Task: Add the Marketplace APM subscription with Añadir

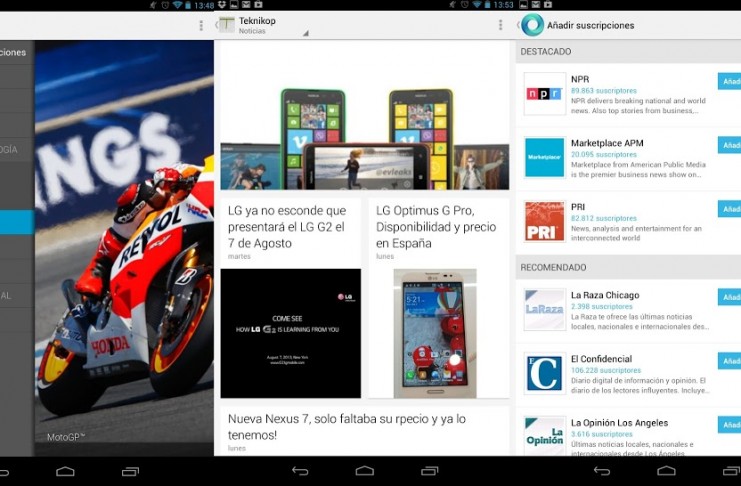Action: (x=729, y=145)
